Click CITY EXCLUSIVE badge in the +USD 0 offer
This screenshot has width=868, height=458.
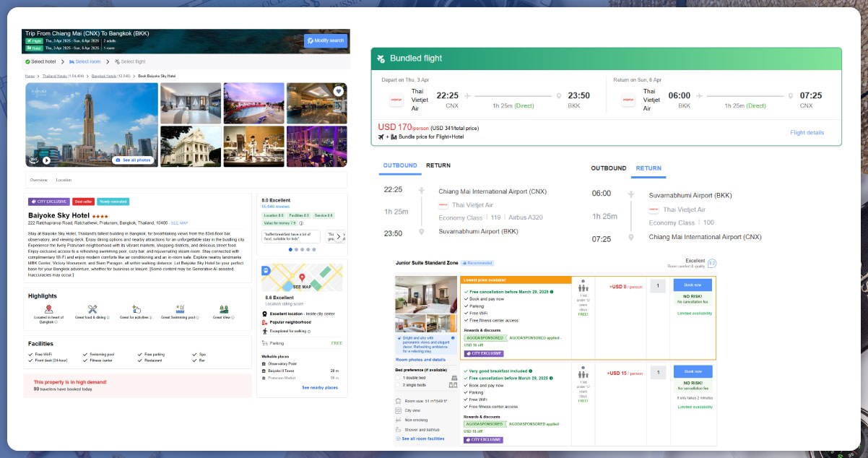pyautogui.click(x=483, y=353)
